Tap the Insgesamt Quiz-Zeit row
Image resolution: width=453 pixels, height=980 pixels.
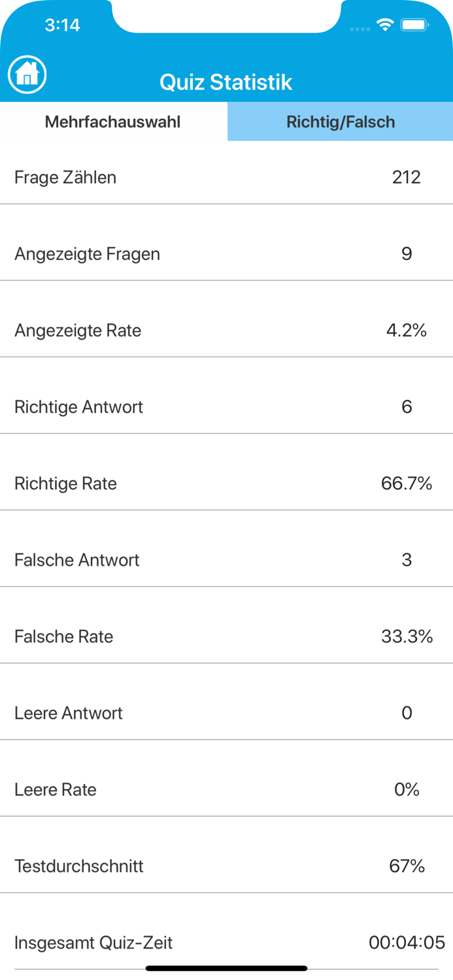pos(226,943)
